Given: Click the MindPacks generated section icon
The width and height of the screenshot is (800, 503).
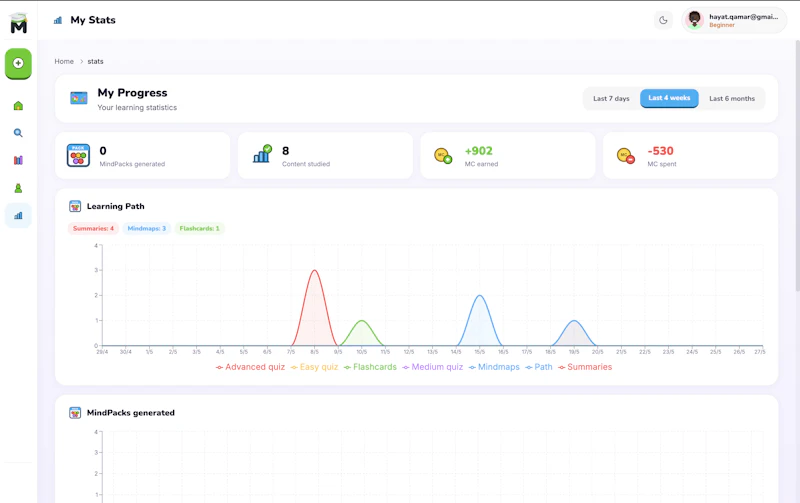Looking at the screenshot, I should 75,413.
